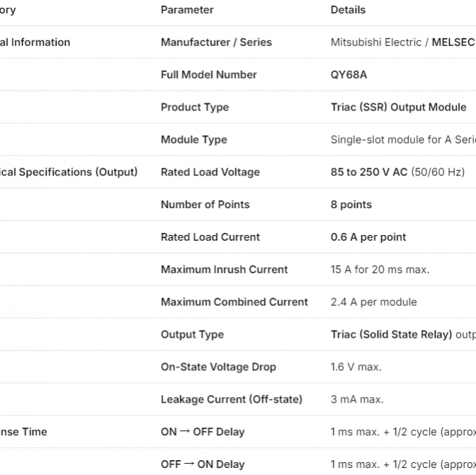476x475 pixels.
Task: Click the Parameter column header
Action: coord(187,10)
